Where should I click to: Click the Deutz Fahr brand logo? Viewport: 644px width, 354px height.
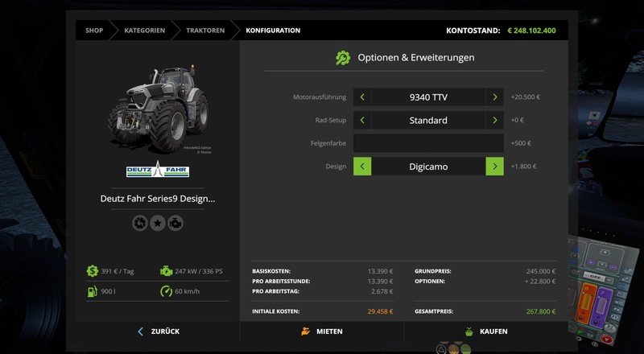pyautogui.click(x=157, y=171)
